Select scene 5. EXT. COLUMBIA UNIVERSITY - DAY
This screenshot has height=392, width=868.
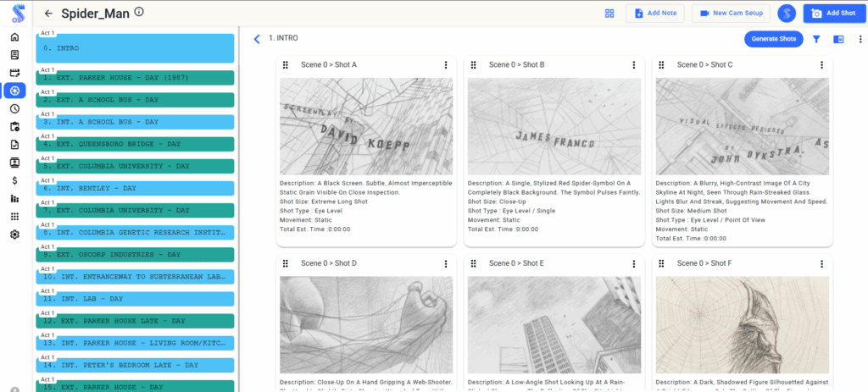135,167
